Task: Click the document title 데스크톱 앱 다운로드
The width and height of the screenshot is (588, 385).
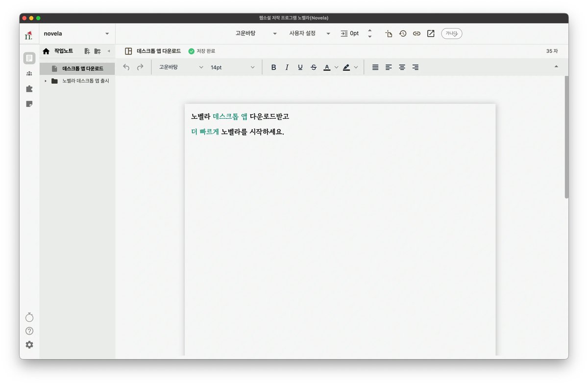Action: (159, 51)
